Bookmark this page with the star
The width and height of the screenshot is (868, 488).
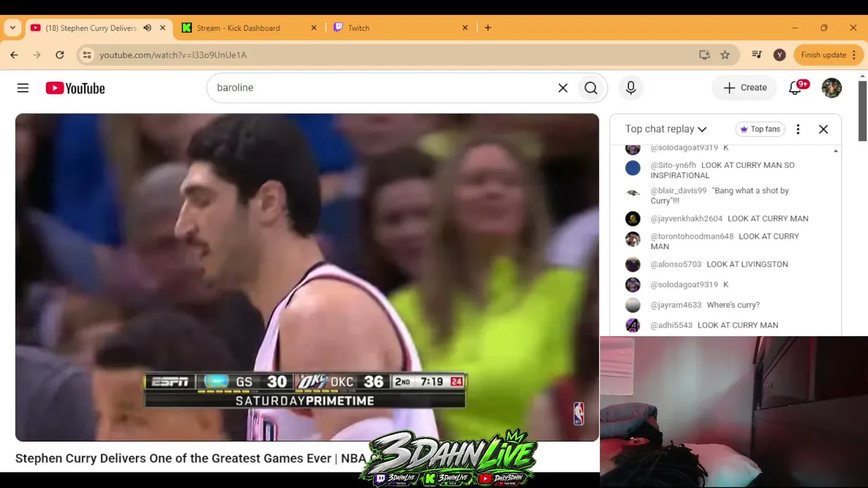click(x=725, y=55)
